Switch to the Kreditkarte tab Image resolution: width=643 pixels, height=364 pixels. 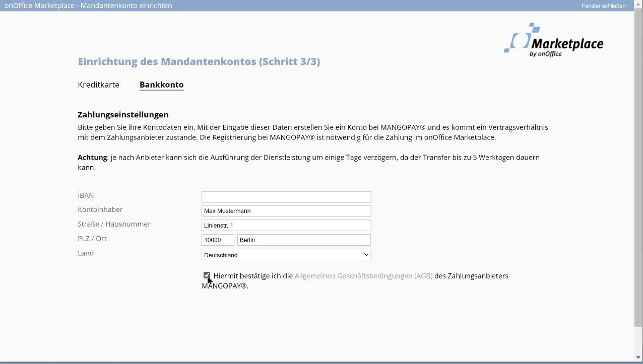[99, 85]
